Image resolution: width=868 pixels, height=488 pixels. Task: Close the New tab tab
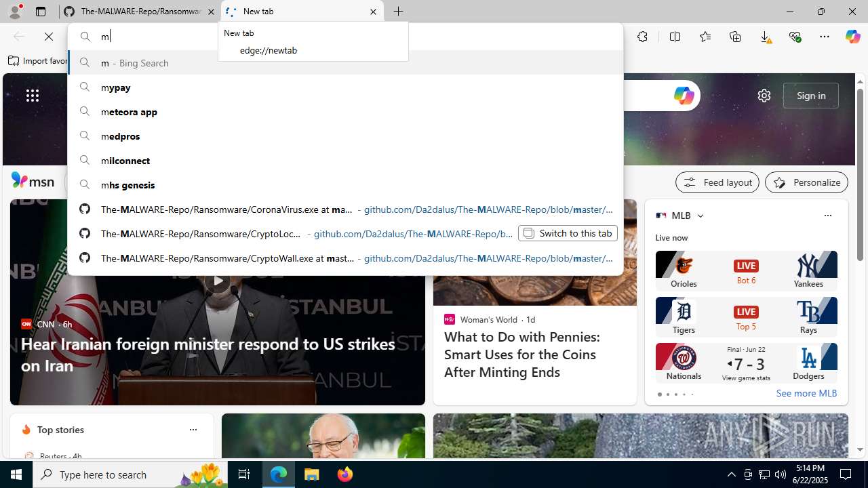(373, 12)
